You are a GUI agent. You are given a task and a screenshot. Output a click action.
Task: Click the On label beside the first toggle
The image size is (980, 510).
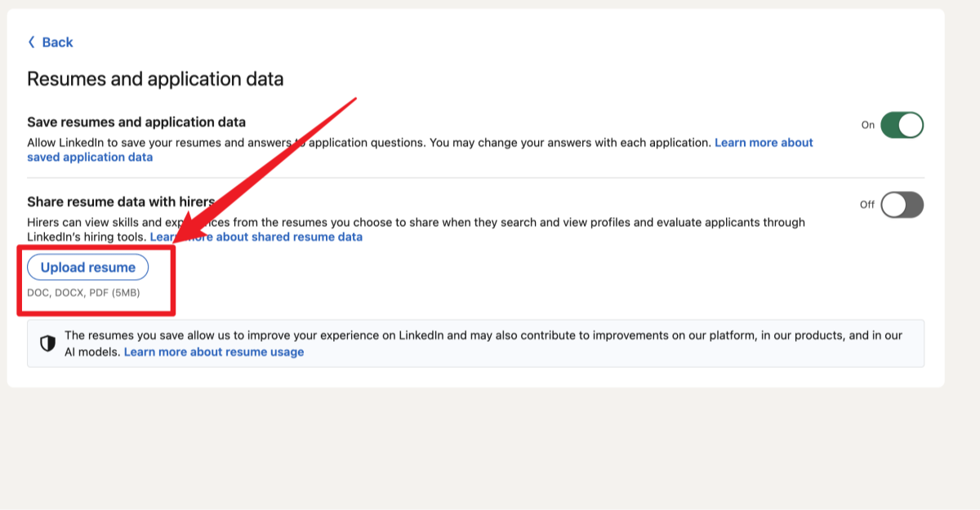pyautogui.click(x=868, y=125)
